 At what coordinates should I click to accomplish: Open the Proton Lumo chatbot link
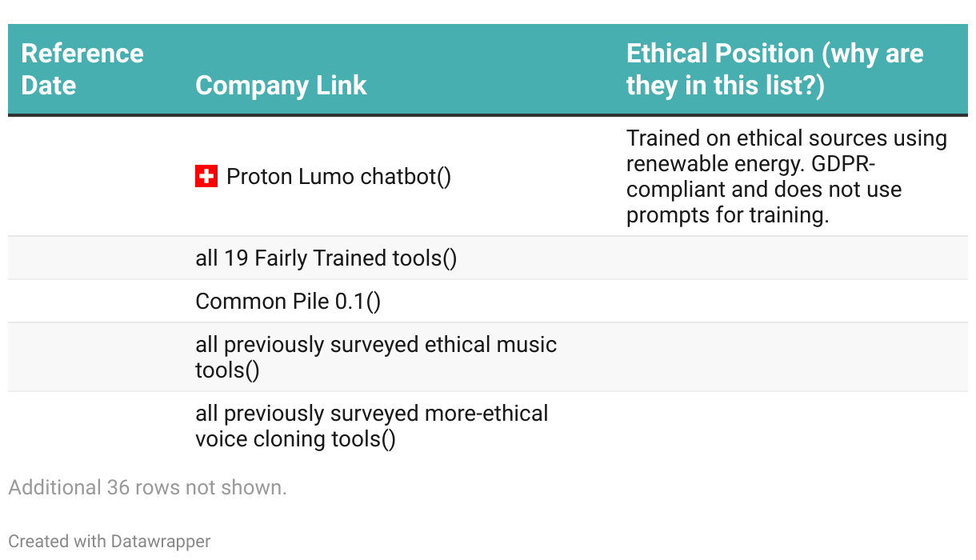[338, 177]
